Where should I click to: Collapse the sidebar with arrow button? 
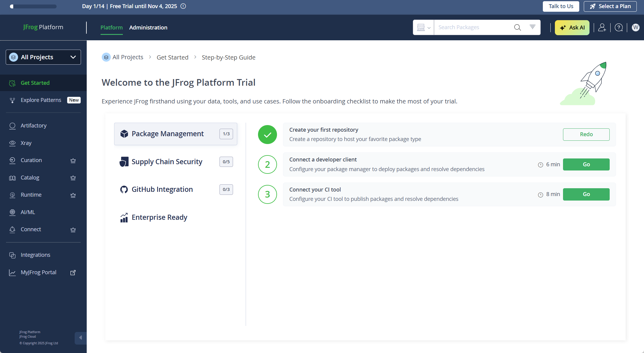80,338
